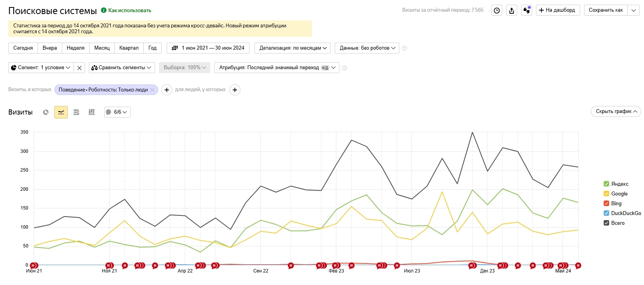Select the line chart view icon
644x285 pixels.
(x=61, y=112)
